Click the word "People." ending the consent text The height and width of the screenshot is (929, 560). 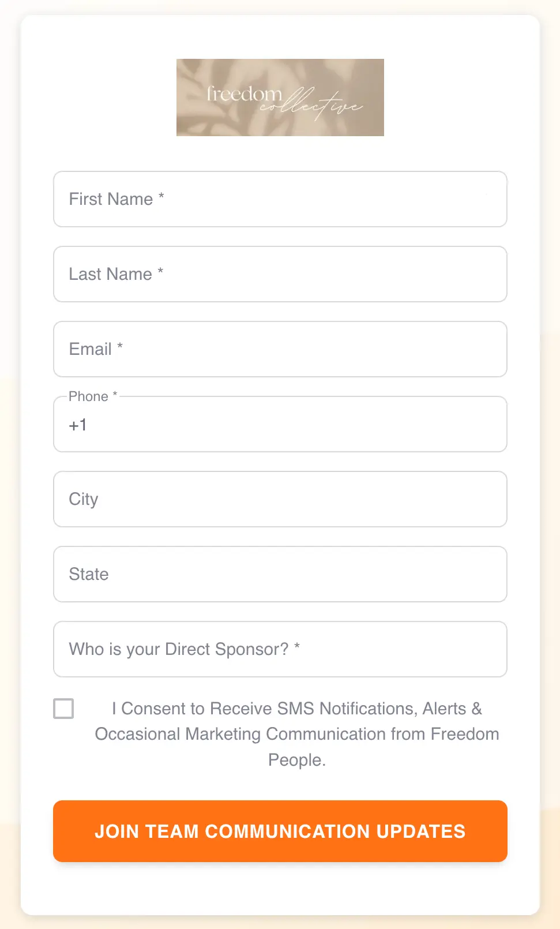tap(297, 760)
